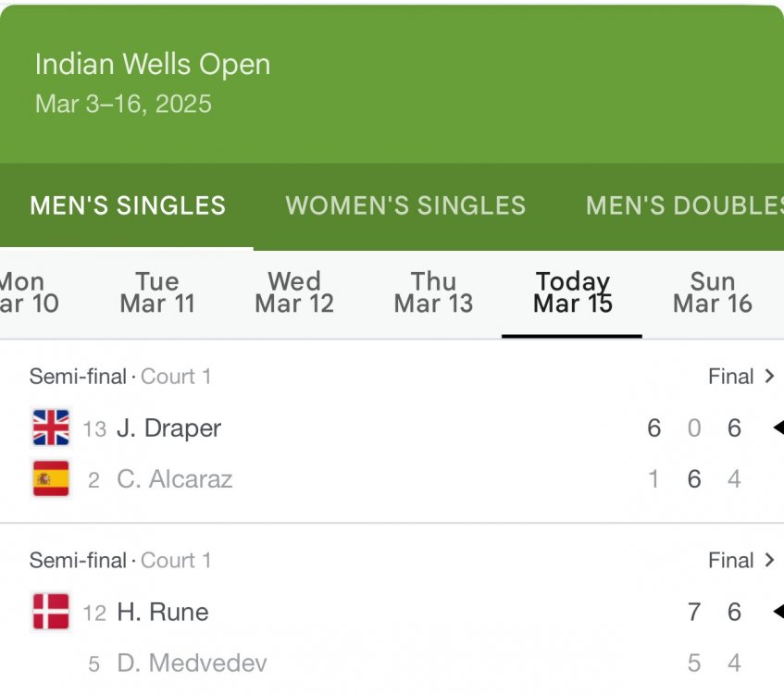Click H. Rune player name
This screenshot has width=784, height=694.
point(163,613)
